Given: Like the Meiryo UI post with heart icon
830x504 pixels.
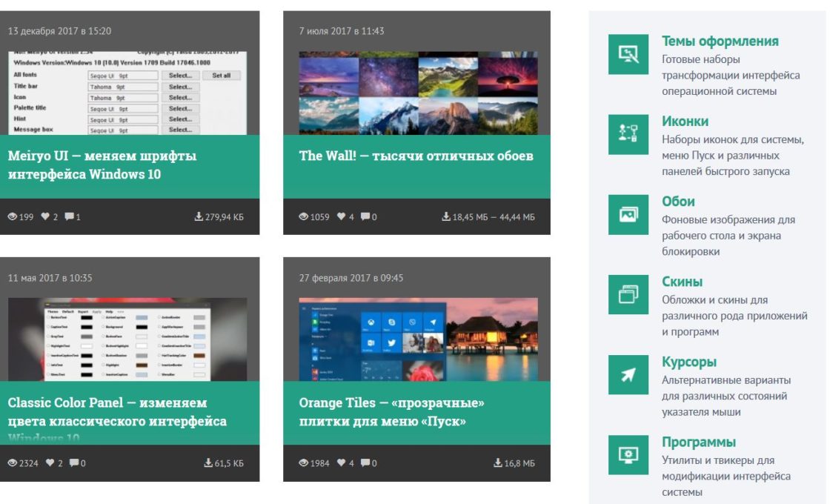Looking at the screenshot, I should pyautogui.click(x=45, y=216).
